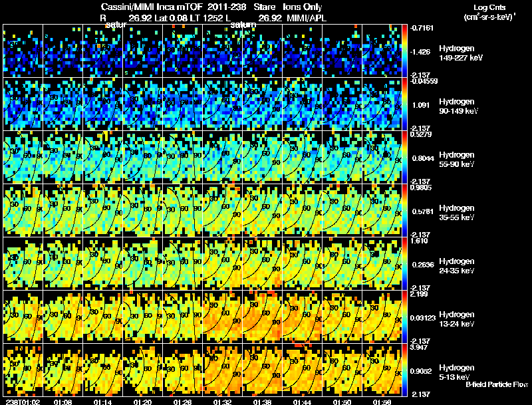This screenshot has height=405, width=532.
Task: Open the 01:38 panel in 13-24 keV row
Action: coord(262,317)
